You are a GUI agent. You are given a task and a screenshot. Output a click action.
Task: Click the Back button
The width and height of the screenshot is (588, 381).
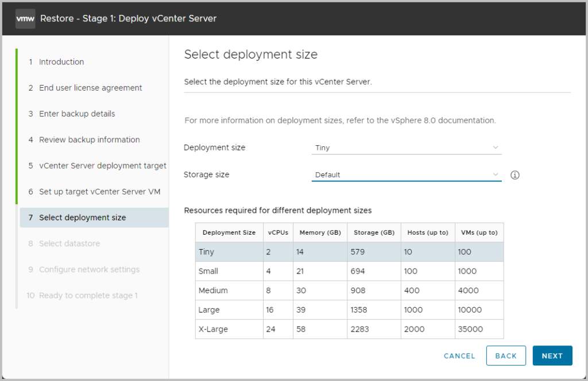coord(506,356)
